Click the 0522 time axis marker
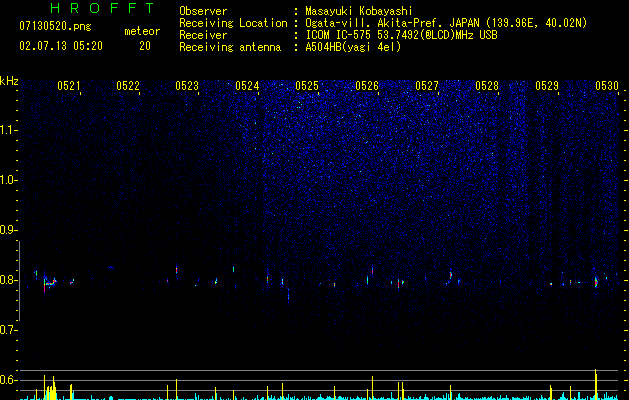The image size is (629, 400). click(x=128, y=86)
